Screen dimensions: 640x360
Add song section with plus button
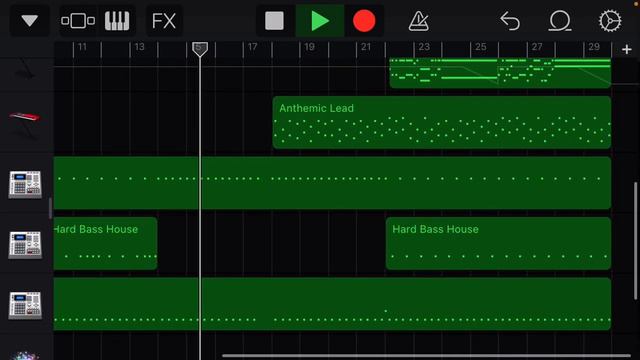pos(627,49)
